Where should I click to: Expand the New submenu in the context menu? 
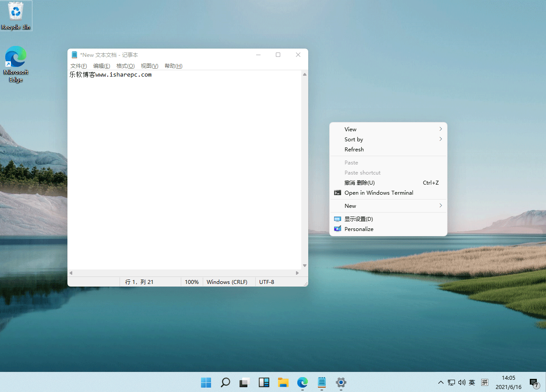click(x=389, y=206)
